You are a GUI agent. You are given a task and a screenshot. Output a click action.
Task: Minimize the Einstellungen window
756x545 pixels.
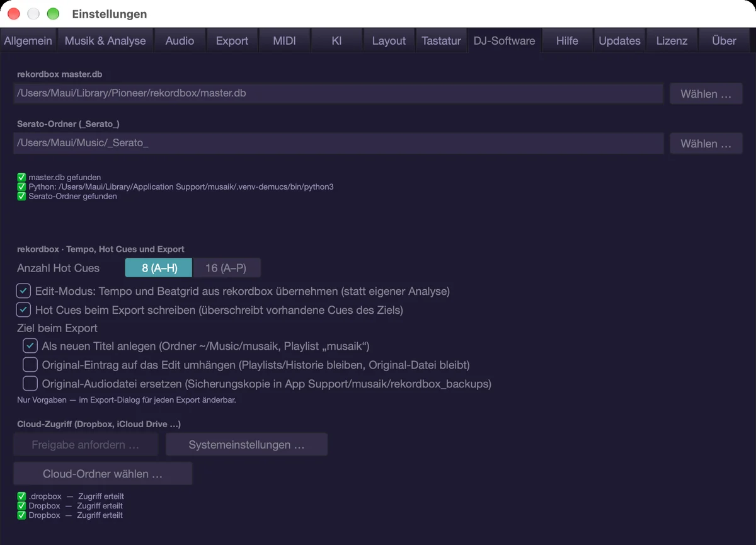33,14
